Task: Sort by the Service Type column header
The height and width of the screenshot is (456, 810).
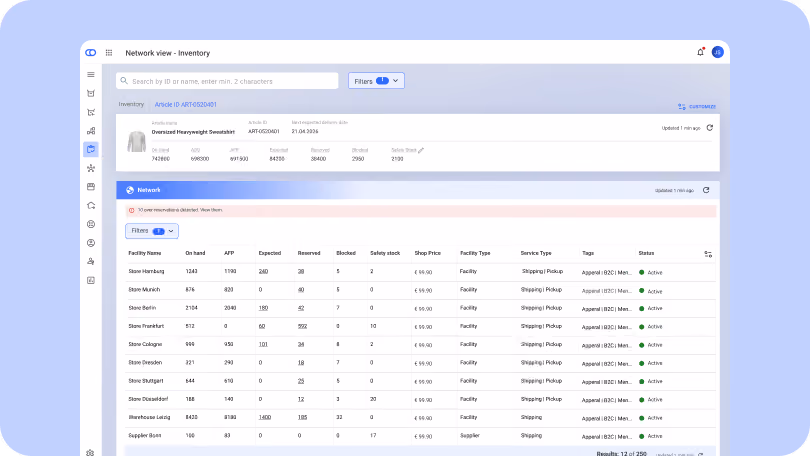Action: [x=536, y=253]
